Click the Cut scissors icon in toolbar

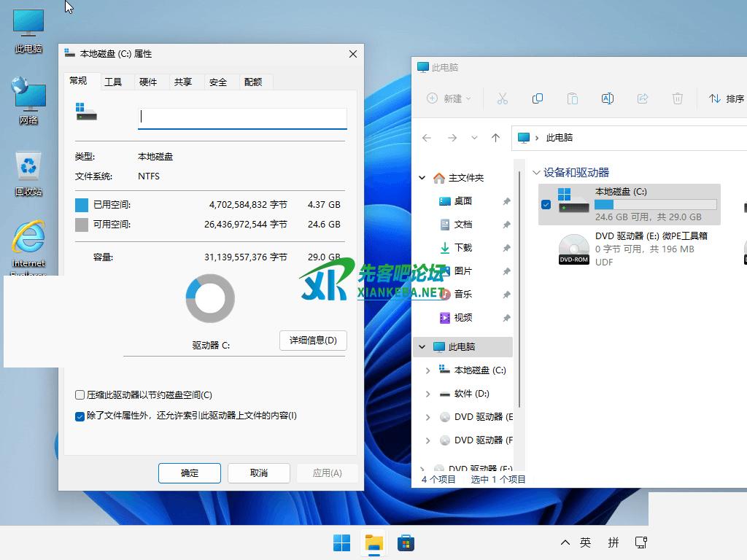502,98
